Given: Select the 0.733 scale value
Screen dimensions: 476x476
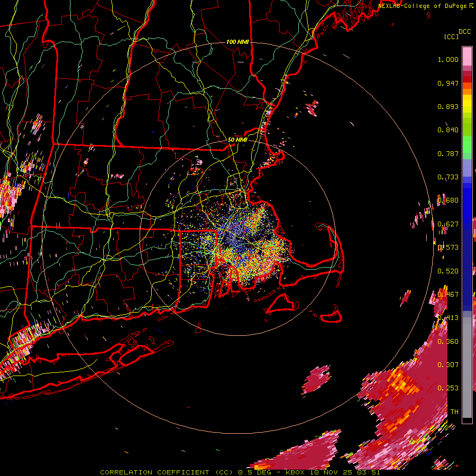Looking at the screenshot, I should [x=448, y=177].
